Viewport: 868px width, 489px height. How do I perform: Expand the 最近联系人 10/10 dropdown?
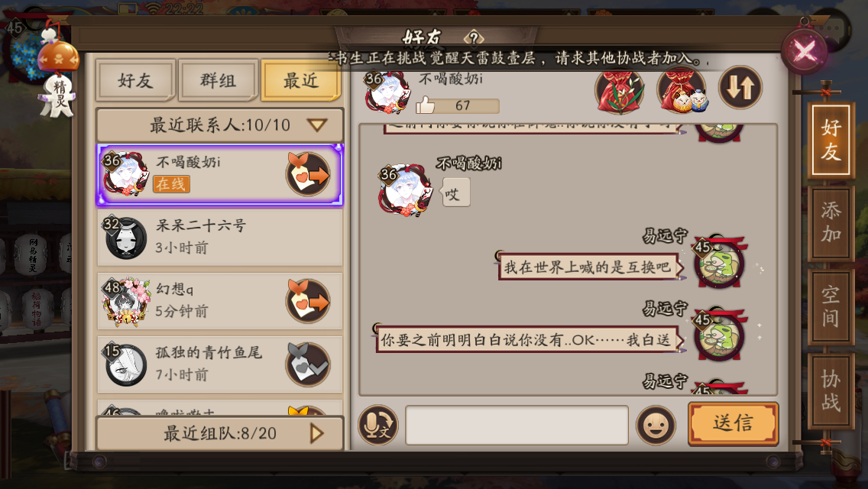click(x=220, y=125)
